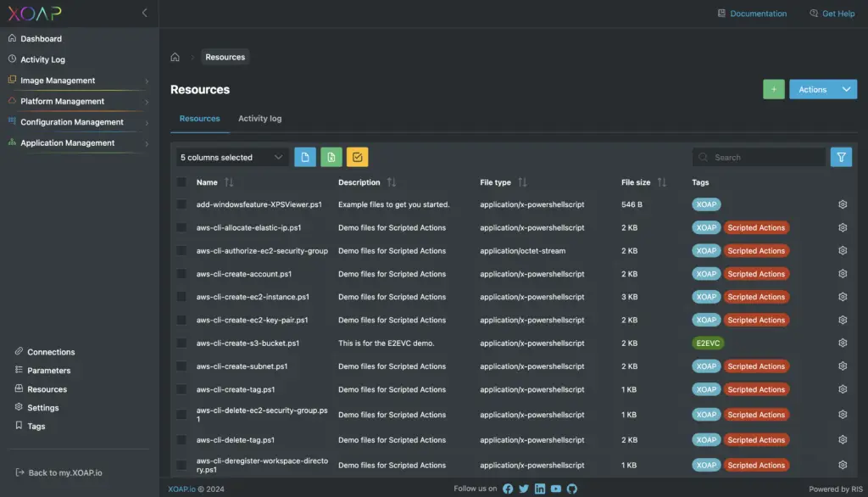This screenshot has width=868, height=497.
Task: Open settings gear for aws-cli-create-subnet.ps1
Action: coord(843,366)
